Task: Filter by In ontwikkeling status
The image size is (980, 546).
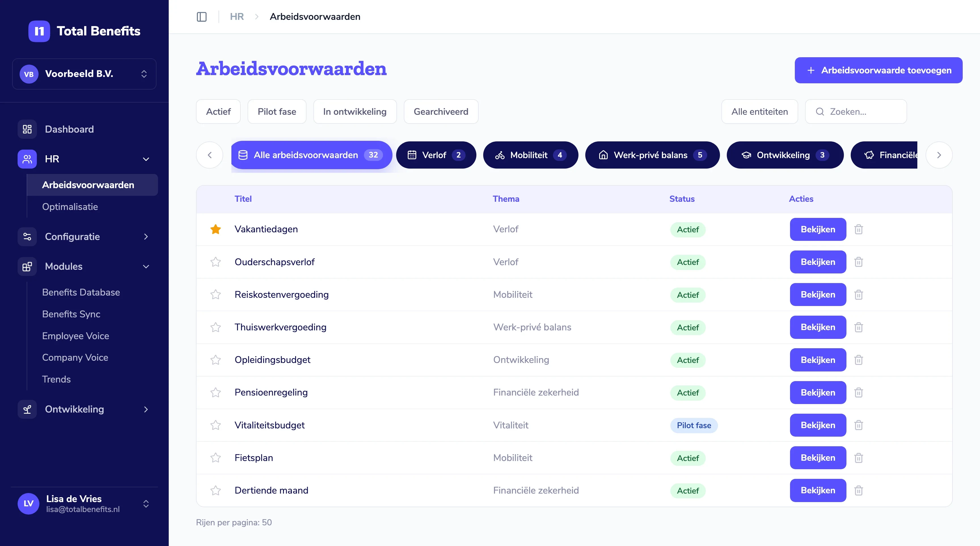Action: 354,112
